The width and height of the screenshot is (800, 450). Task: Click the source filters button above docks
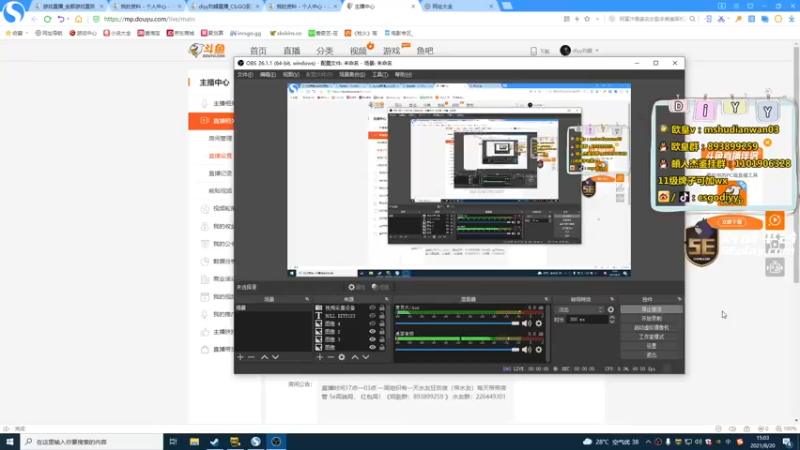[x=381, y=287]
